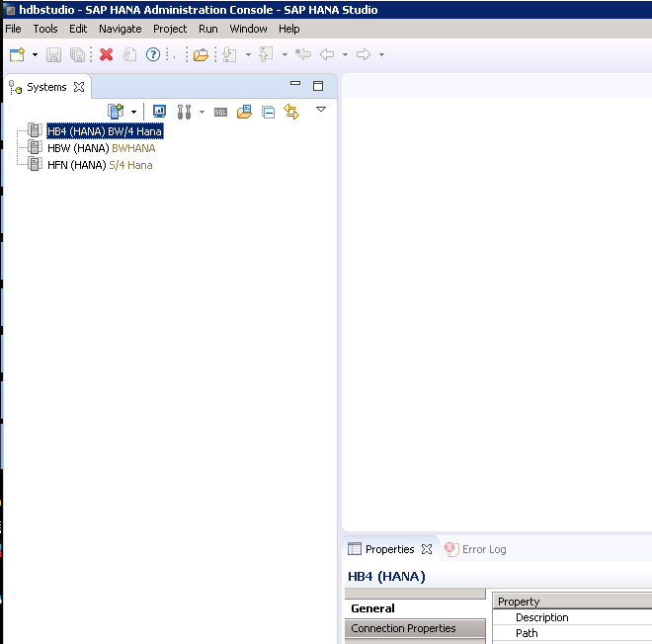Image resolution: width=652 pixels, height=644 pixels.
Task: Minimize the Systems panel
Action: point(295,84)
